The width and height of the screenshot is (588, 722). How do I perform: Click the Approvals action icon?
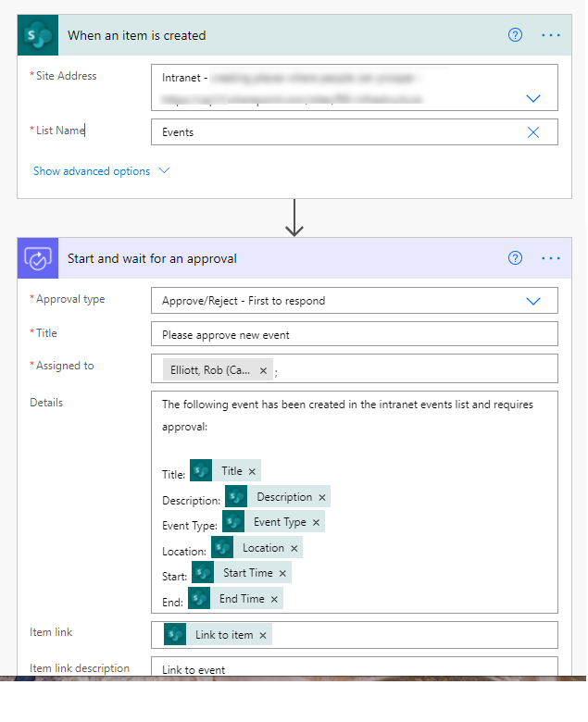38,258
